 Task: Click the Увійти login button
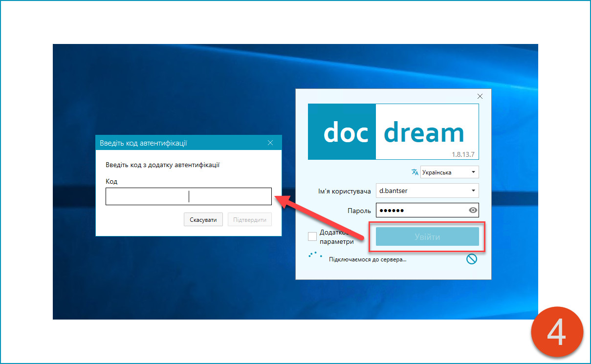click(427, 237)
